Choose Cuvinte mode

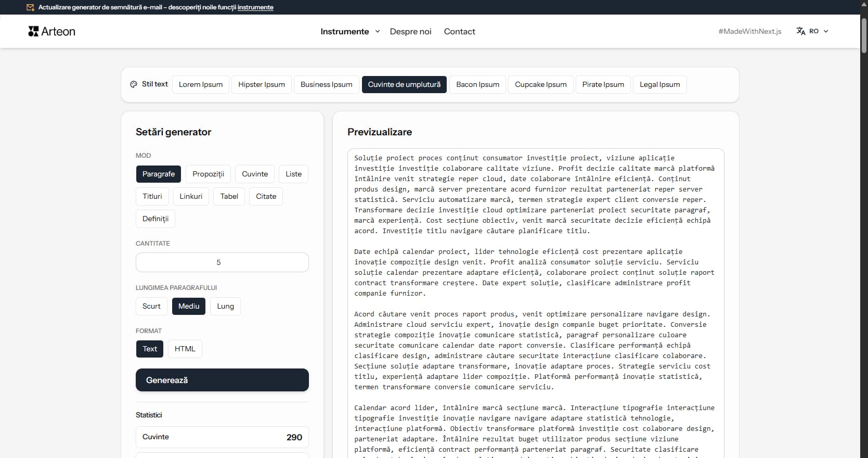coord(255,174)
